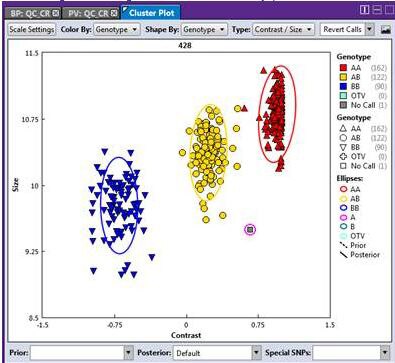The width and height of the screenshot is (395, 363).
Task: Click the OTV color legend swatch
Action: point(343,96)
